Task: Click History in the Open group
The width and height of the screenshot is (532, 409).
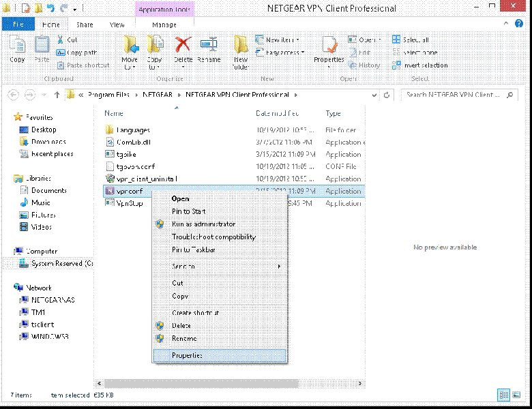Action: [x=365, y=65]
